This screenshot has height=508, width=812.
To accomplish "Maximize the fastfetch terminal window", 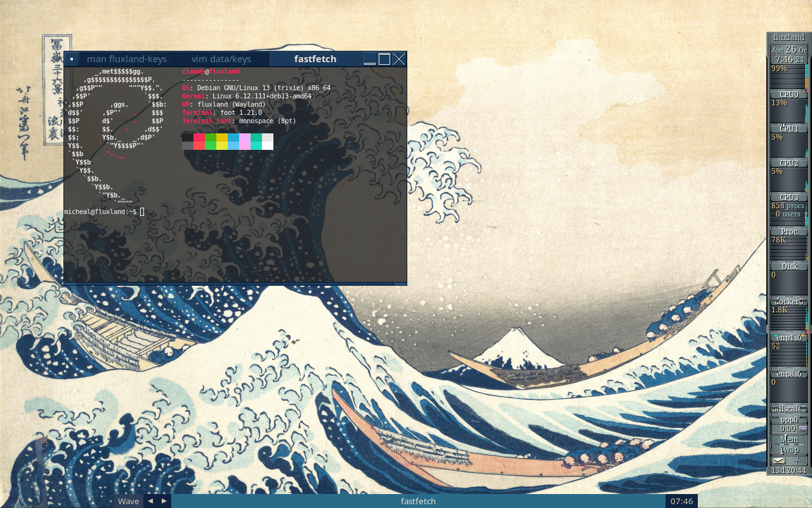I will [384, 59].
